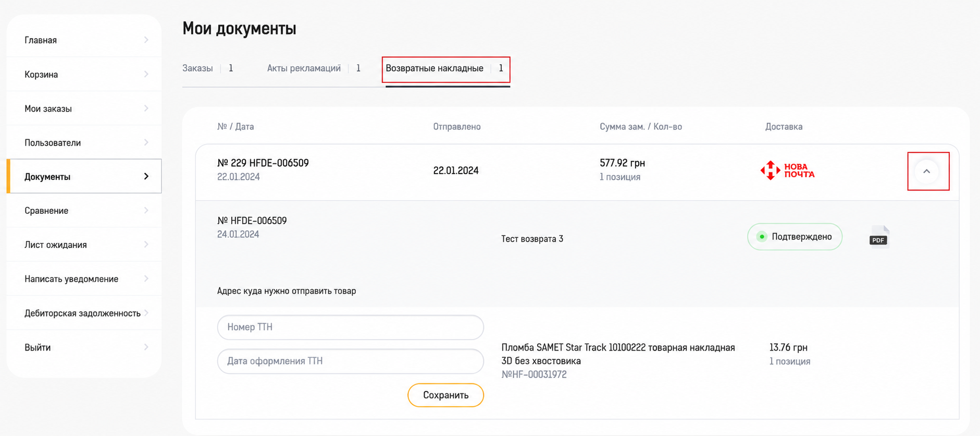Viewport: 980px width, 436px height.
Task: Click the chevron beside Лист ожидания
Action: [x=146, y=245]
